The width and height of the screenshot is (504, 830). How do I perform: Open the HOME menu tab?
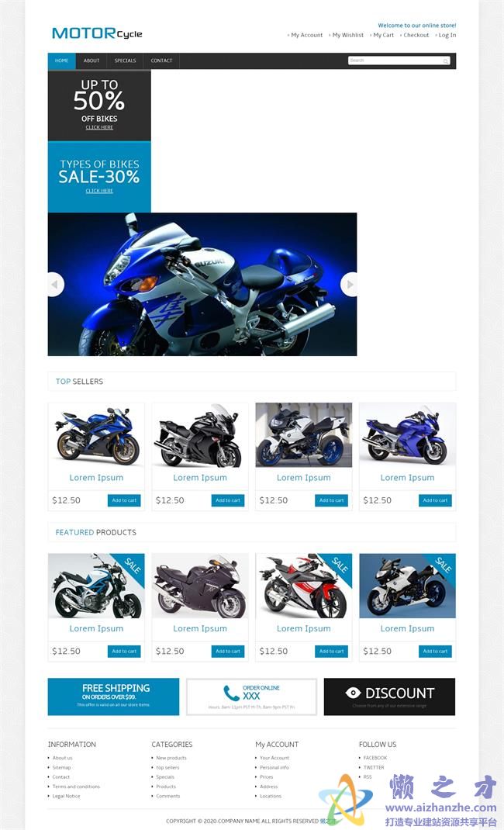click(x=62, y=61)
